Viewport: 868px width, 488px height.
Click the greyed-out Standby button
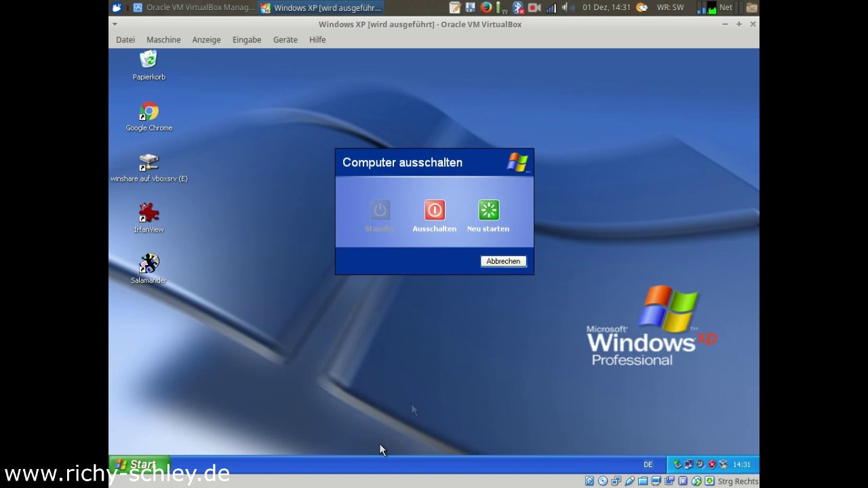click(x=380, y=210)
